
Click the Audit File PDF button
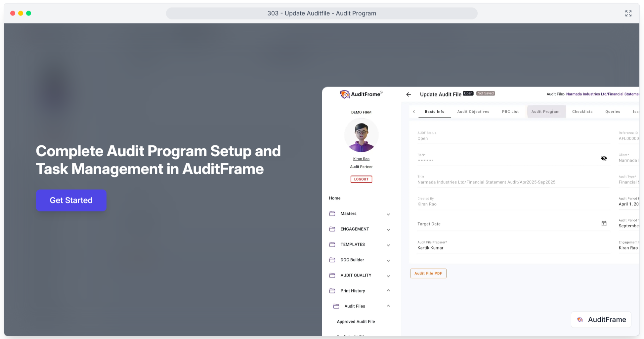428,273
